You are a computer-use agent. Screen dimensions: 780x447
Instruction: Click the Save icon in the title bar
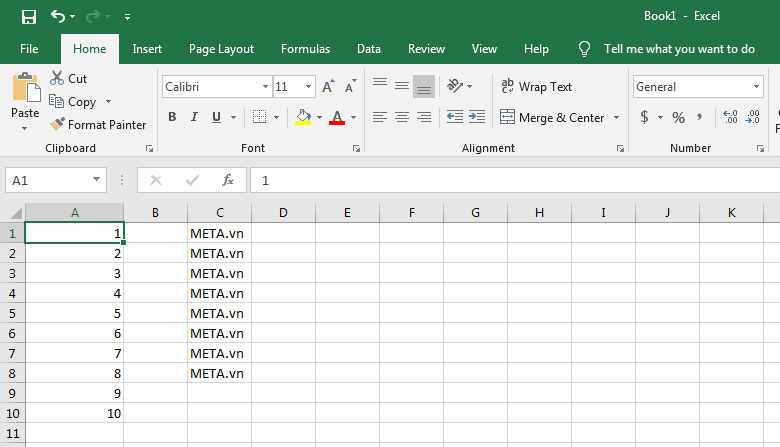pyautogui.click(x=29, y=17)
